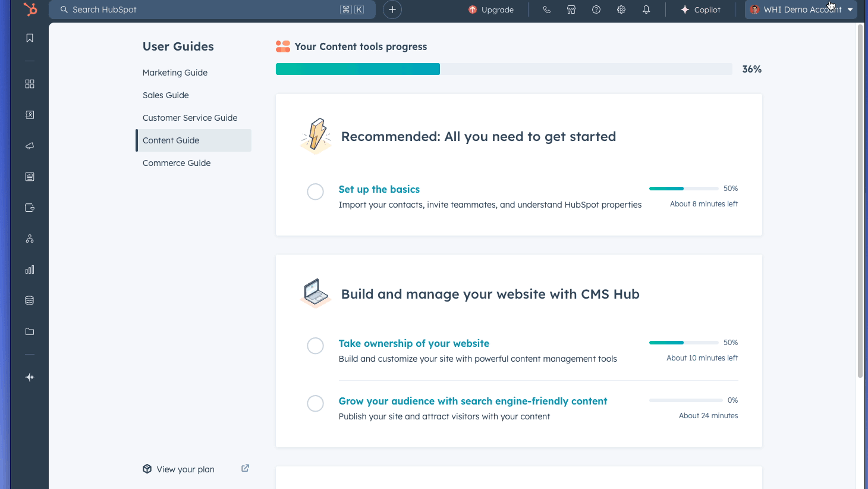Complete the 'Grow your audience' task circle
The height and width of the screenshot is (489, 868).
[x=315, y=403]
